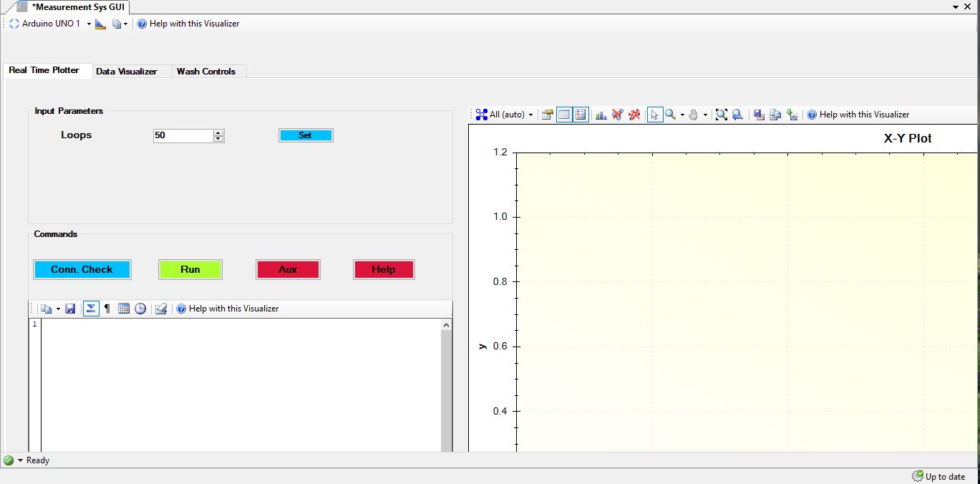Click the clock timestamp icon in terminal toolbar
980x484 pixels.
(140, 309)
